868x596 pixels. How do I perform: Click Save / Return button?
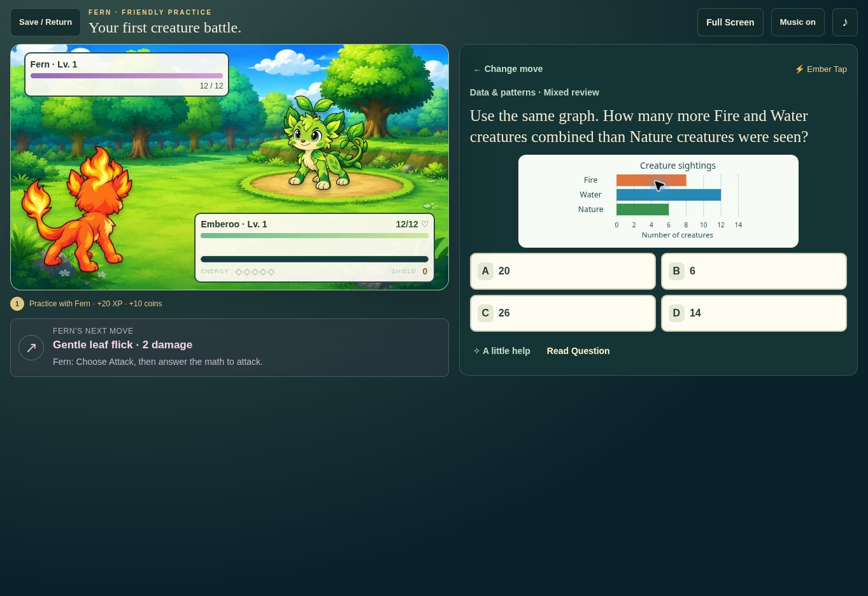[45, 22]
